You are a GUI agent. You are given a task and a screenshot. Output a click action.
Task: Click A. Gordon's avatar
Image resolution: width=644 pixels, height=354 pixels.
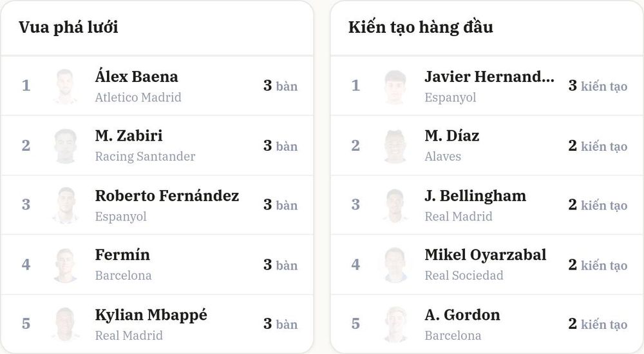395,324
